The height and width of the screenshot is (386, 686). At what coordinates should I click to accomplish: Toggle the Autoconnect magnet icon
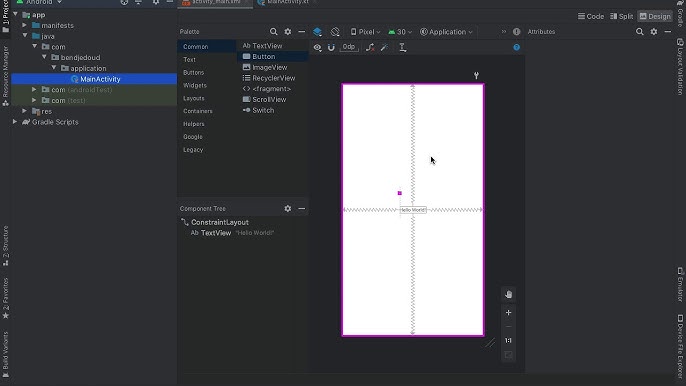(331, 47)
